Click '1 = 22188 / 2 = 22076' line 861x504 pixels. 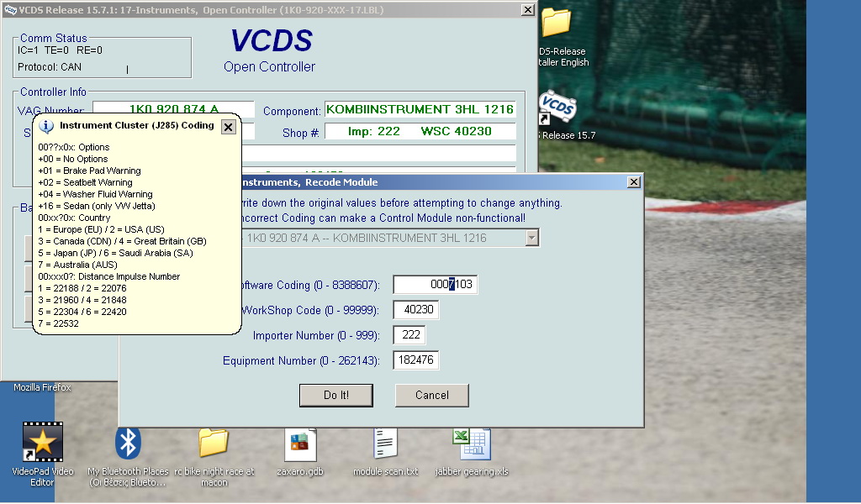[82, 288]
